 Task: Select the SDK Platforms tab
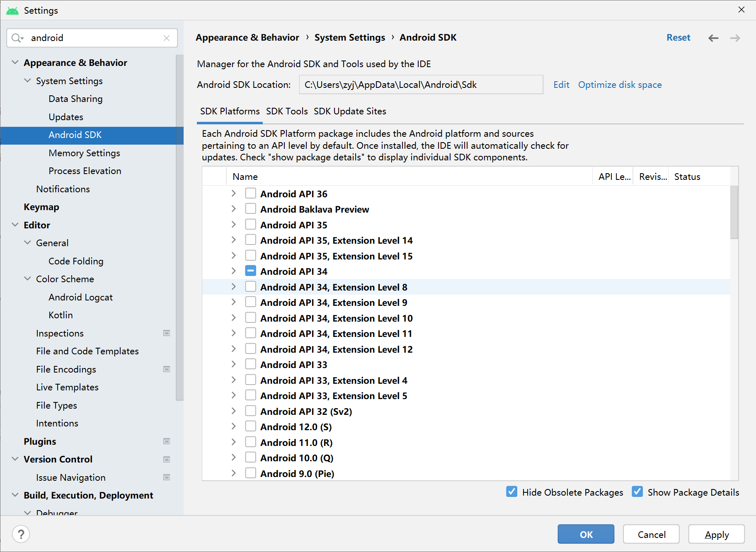(230, 111)
